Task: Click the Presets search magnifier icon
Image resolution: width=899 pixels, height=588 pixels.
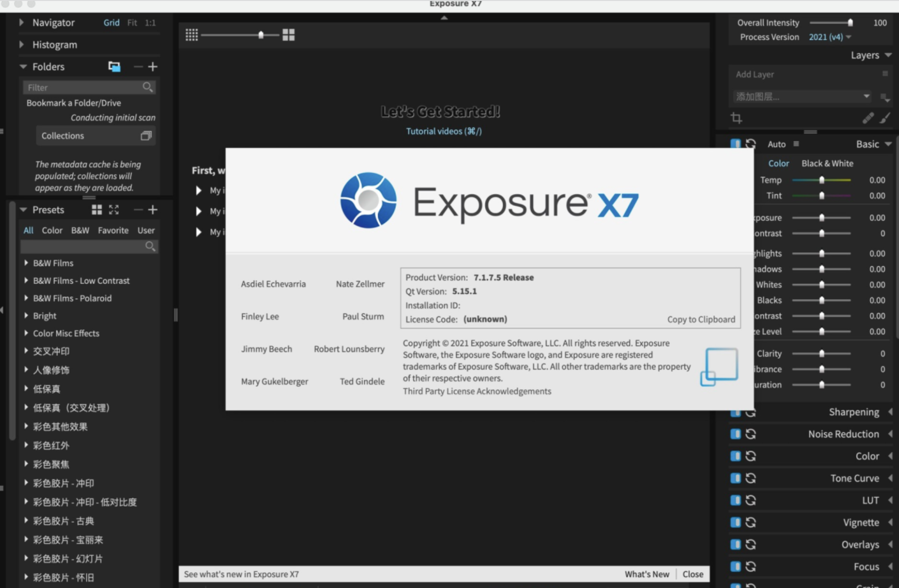Action: click(150, 246)
